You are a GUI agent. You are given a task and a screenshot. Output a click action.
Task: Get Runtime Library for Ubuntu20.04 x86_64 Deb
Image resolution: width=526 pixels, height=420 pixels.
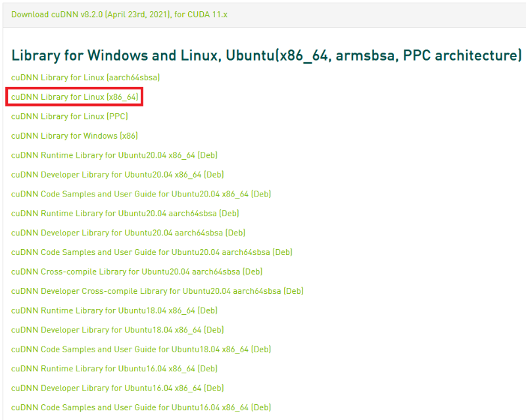[x=114, y=155]
